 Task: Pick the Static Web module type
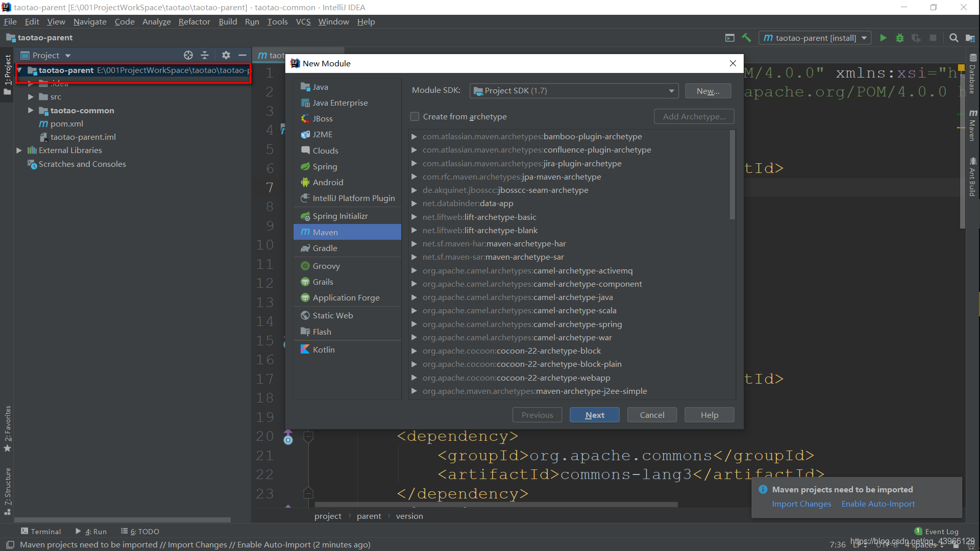348,316
